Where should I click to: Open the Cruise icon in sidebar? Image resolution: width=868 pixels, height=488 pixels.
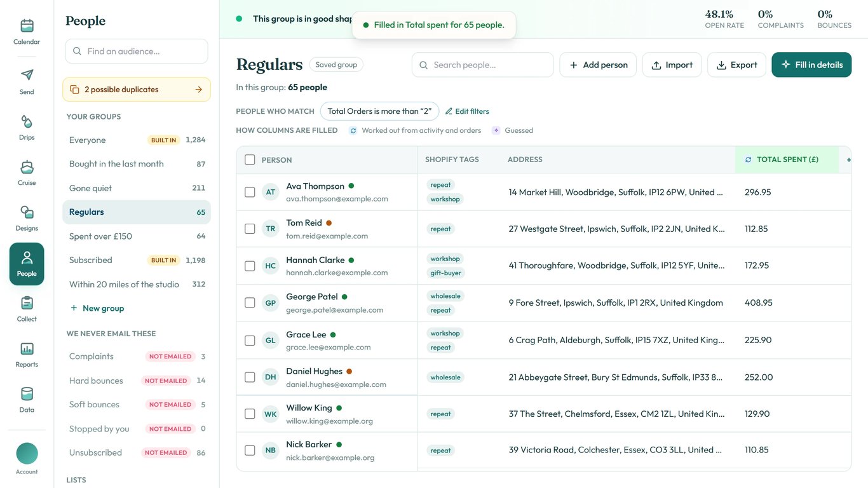(x=27, y=167)
